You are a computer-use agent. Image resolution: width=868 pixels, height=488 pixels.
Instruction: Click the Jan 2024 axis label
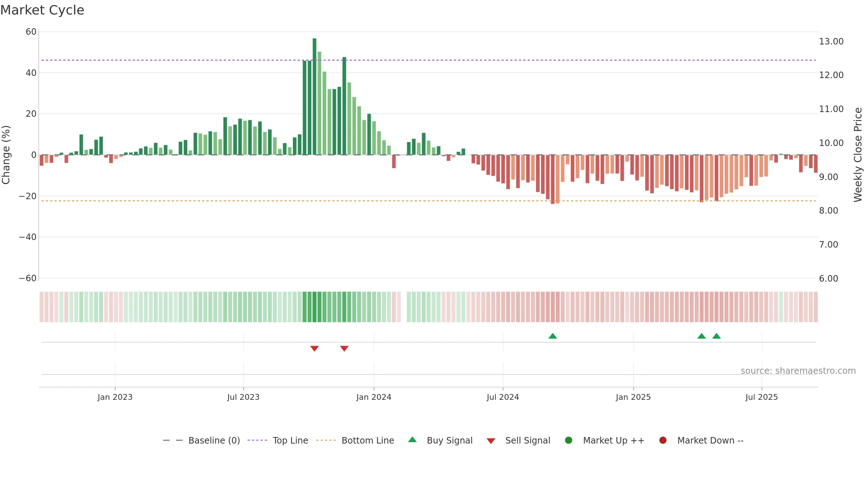[x=374, y=397]
